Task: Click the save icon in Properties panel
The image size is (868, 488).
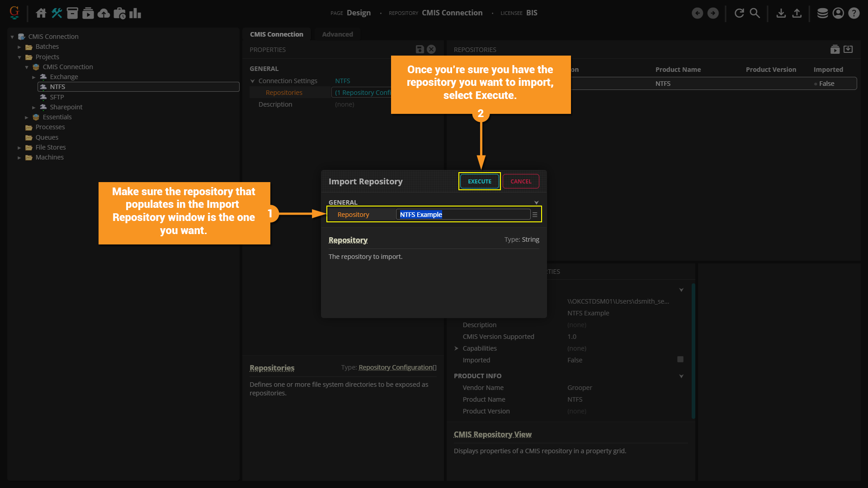Action: tap(420, 49)
